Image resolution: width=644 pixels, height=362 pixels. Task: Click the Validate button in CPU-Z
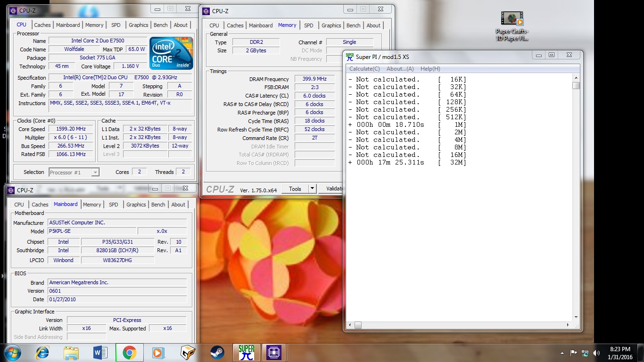332,189
